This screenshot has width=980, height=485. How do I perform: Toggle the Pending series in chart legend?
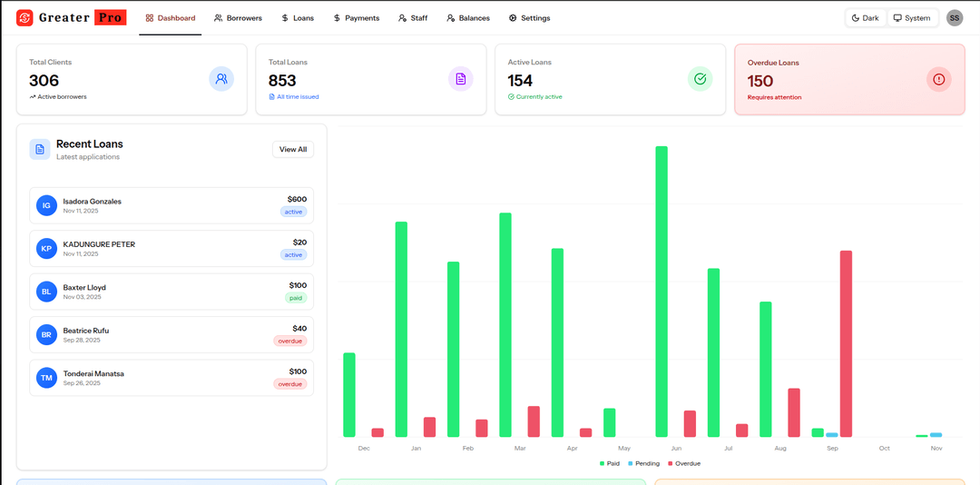[x=643, y=463]
